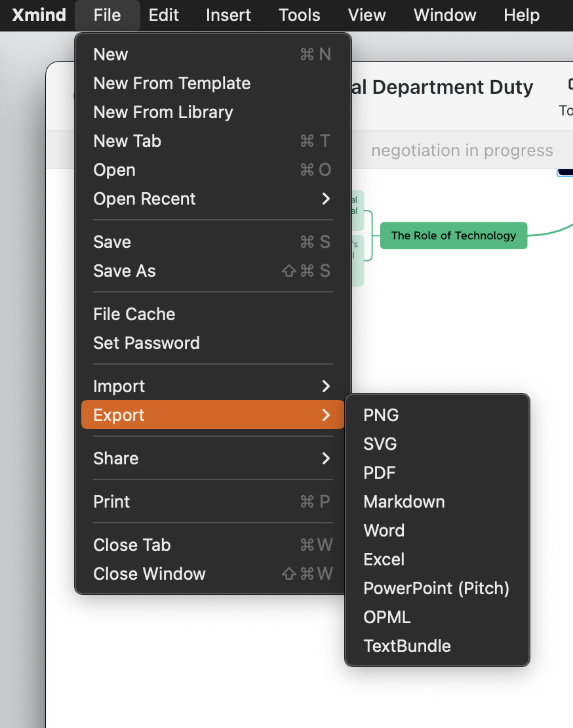Screen dimensions: 573x728
Task: Open the Window menu
Action: (x=445, y=15)
